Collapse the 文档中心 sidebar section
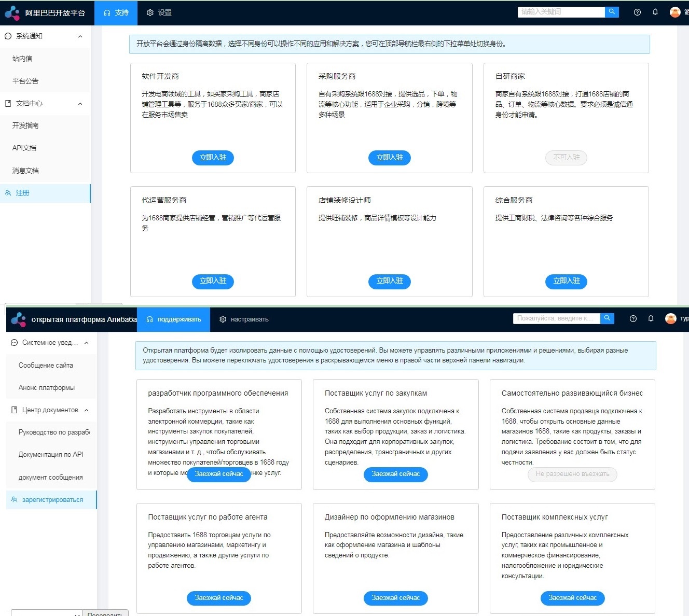689x616 pixels. (80, 104)
